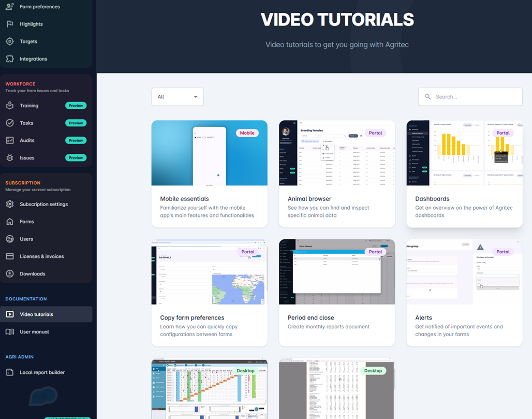Select Licenses & invoices menu entry
This screenshot has width=532, height=419.
pos(41,256)
